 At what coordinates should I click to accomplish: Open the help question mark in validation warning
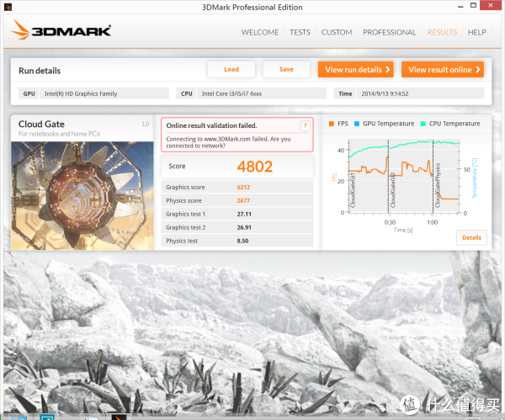pyautogui.click(x=305, y=125)
